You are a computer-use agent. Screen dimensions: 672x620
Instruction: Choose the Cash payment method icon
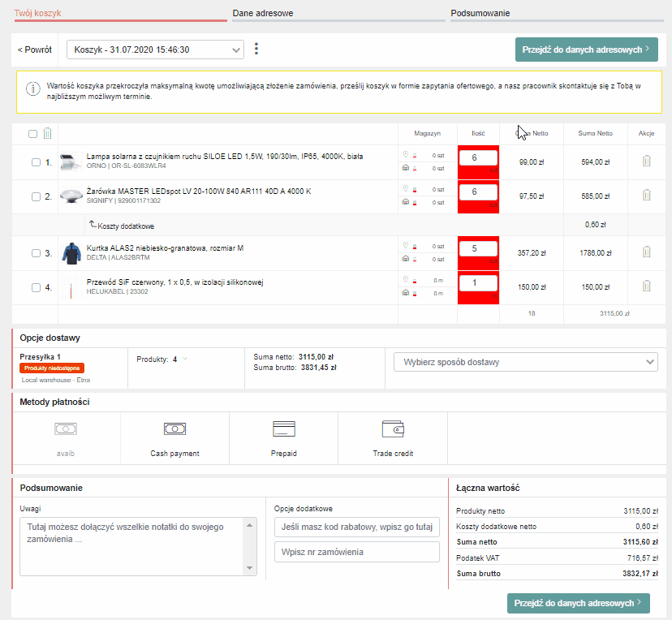(x=174, y=428)
